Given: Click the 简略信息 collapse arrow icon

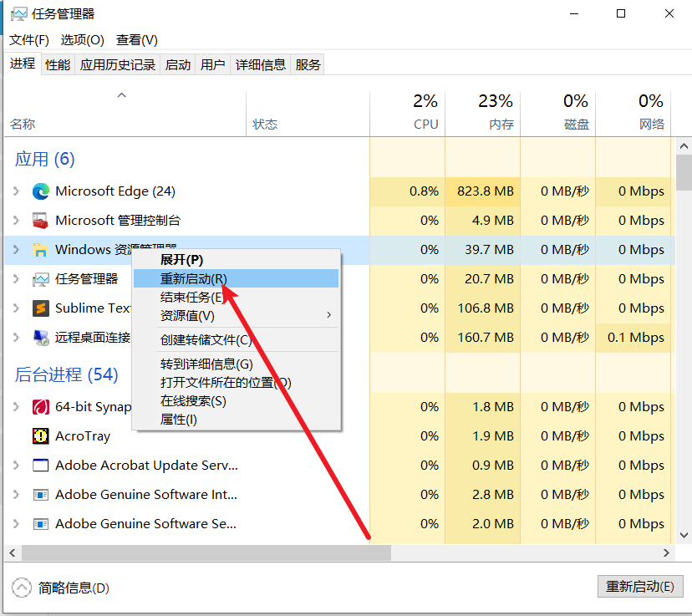Looking at the screenshot, I should pyautogui.click(x=22, y=588).
